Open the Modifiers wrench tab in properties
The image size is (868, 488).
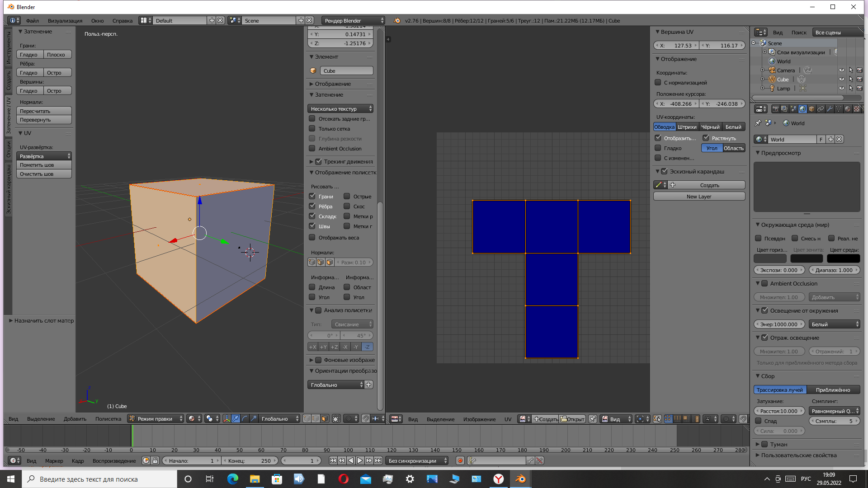coord(830,109)
